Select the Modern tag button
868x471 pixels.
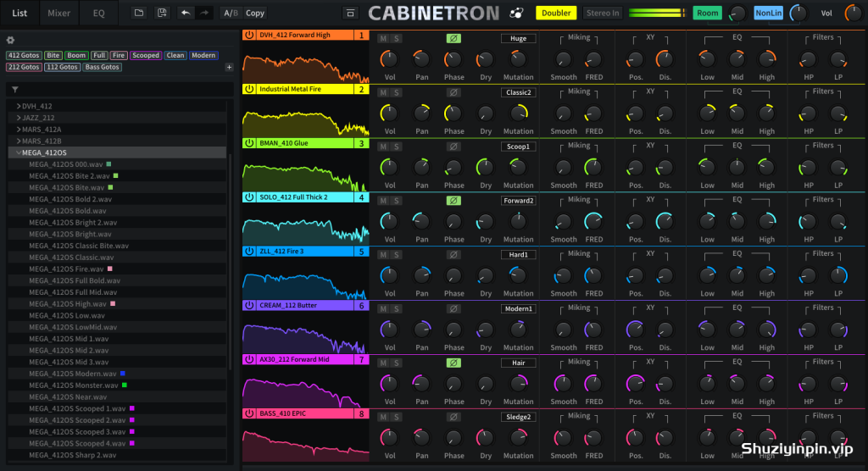(203, 55)
